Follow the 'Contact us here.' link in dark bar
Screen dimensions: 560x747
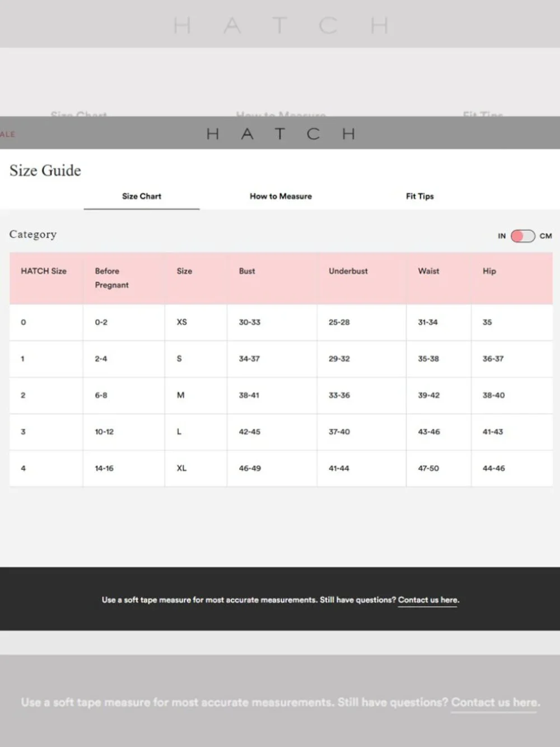pos(428,600)
